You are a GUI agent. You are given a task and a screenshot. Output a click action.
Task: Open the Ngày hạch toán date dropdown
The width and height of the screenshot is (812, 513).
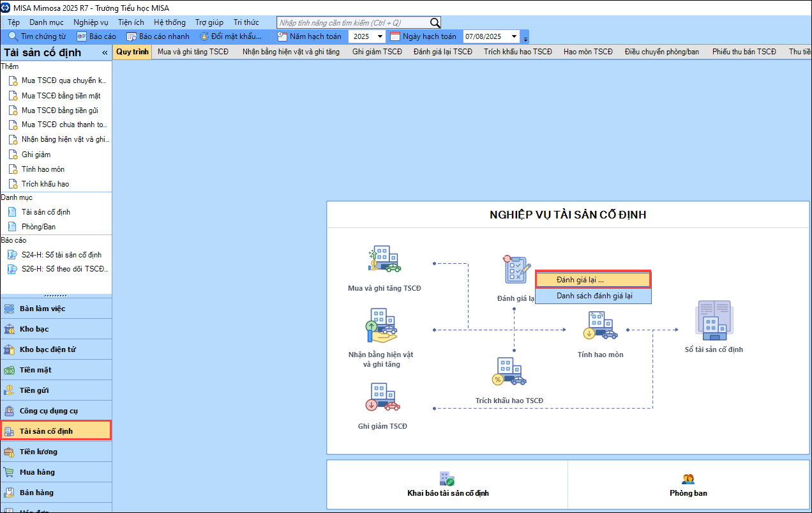pyautogui.click(x=515, y=36)
